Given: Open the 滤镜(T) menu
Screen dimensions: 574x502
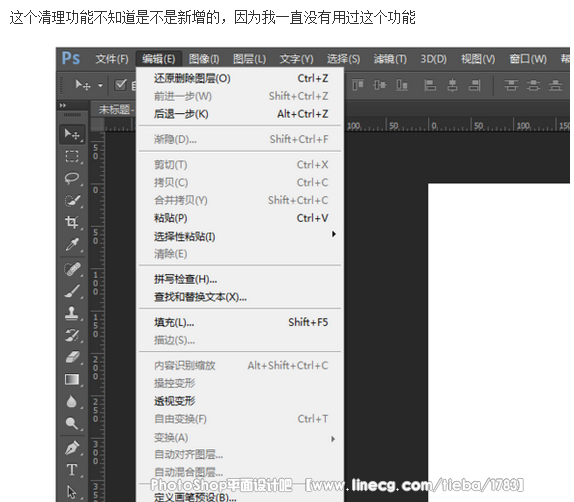Looking at the screenshot, I should (x=390, y=59).
